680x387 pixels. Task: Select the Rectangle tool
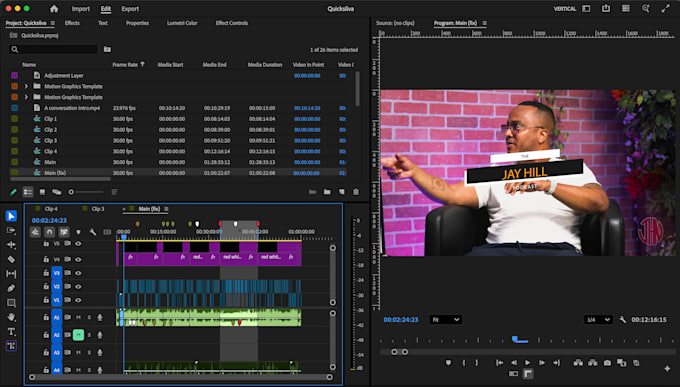(x=11, y=303)
